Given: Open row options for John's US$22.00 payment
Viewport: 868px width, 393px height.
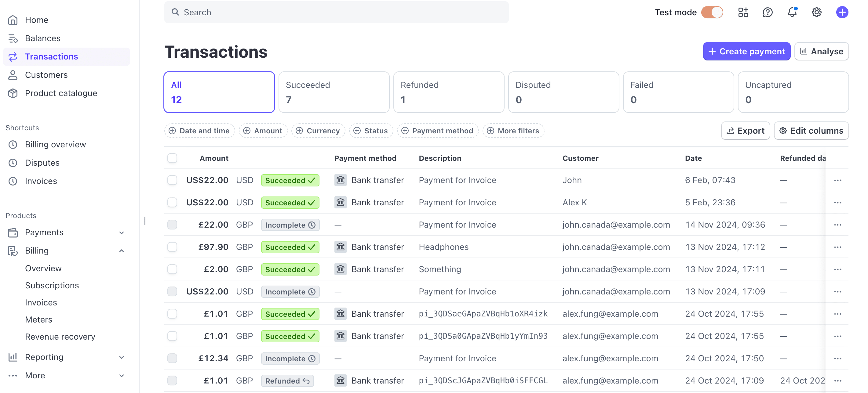Looking at the screenshot, I should [x=838, y=180].
